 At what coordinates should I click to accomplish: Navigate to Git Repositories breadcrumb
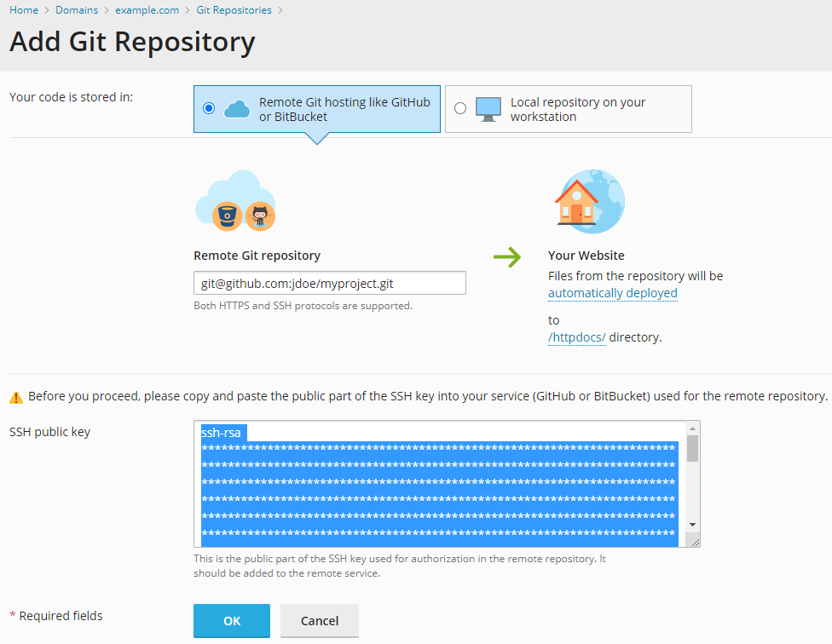point(234,10)
